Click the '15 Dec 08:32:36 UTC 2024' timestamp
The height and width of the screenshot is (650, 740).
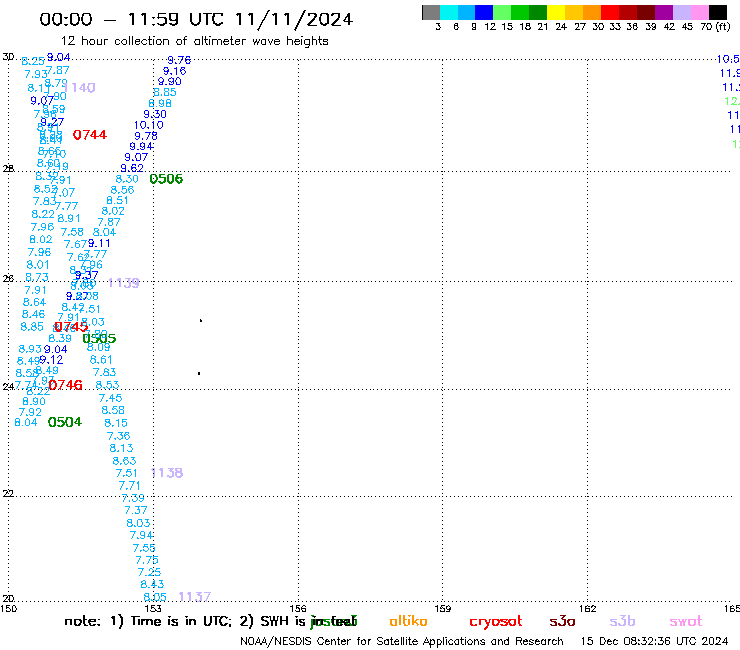(654, 642)
